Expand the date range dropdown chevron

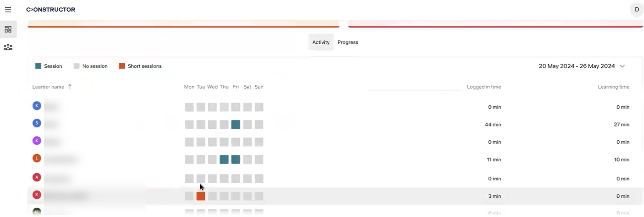pyautogui.click(x=622, y=66)
